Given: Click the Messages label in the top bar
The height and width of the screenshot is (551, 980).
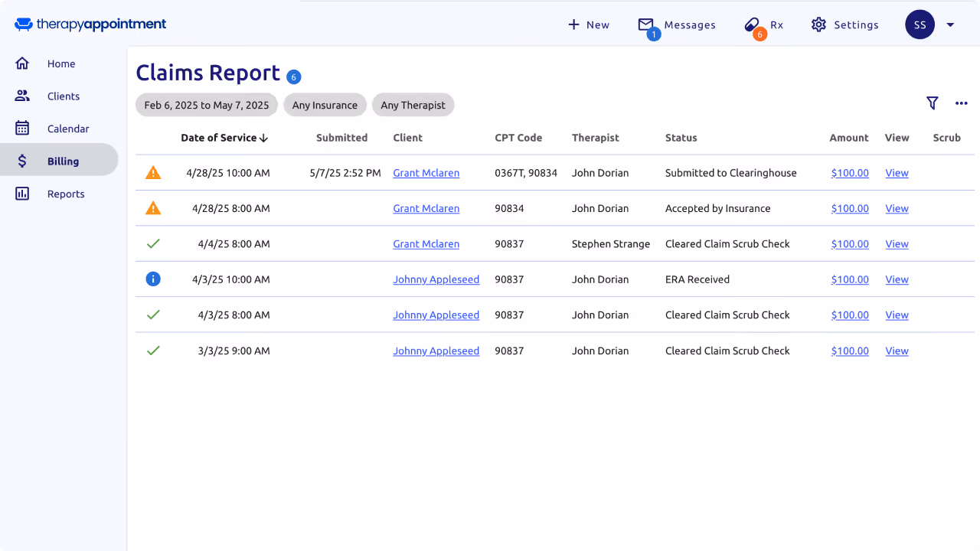Looking at the screenshot, I should click(x=690, y=24).
